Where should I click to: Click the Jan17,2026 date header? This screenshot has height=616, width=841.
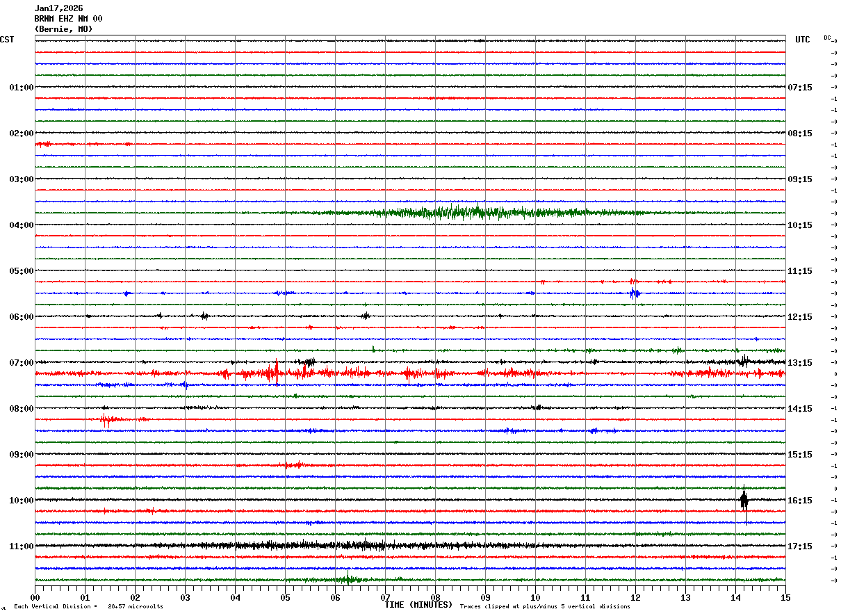58,8
